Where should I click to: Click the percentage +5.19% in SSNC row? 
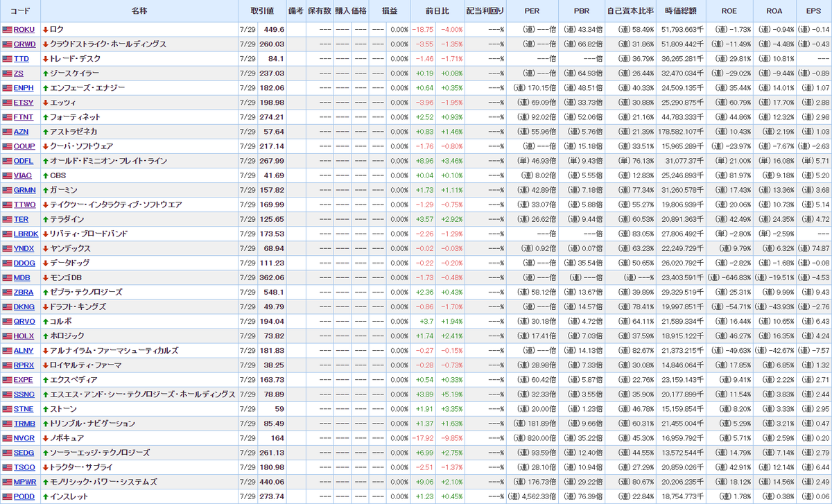tap(451, 394)
